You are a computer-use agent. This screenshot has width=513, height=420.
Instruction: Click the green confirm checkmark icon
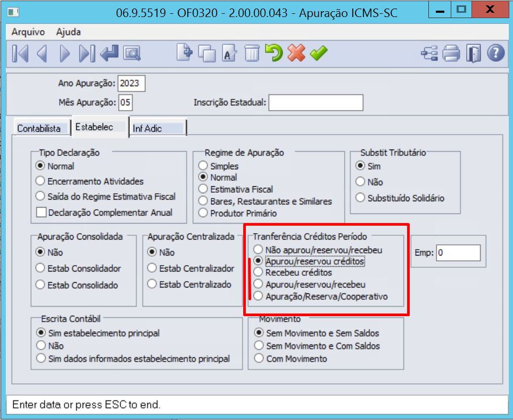319,53
